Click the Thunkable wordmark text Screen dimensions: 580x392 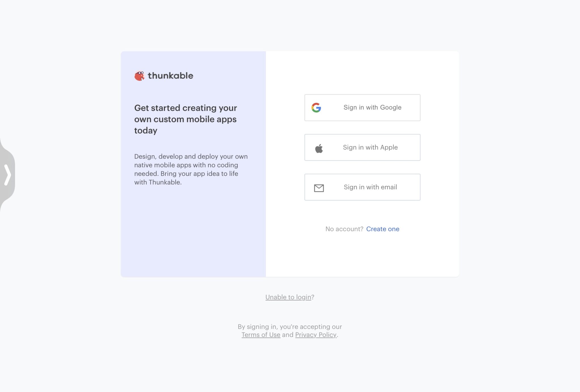pos(170,76)
